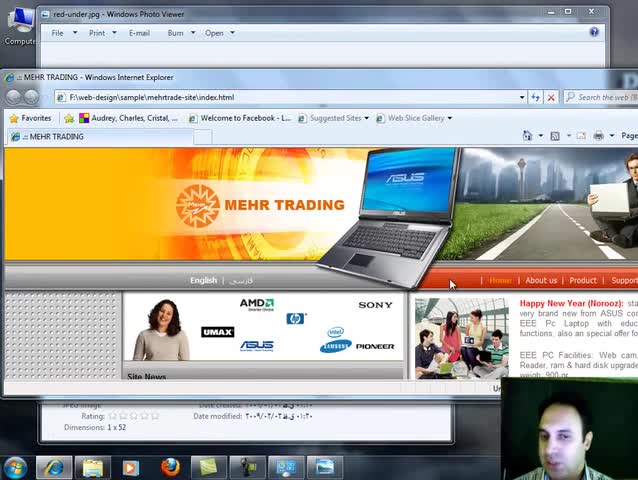Click the Search the web box
Screen dimensions: 638x480
601,97
